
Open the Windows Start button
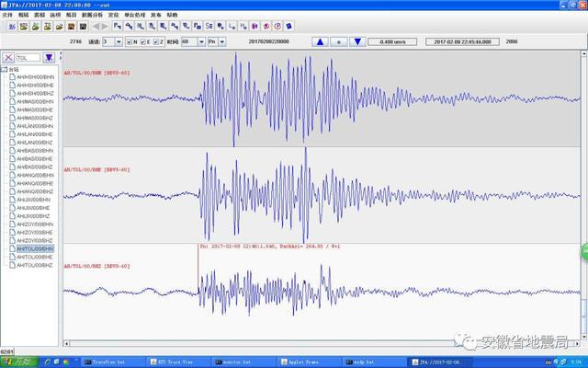click(x=19, y=362)
